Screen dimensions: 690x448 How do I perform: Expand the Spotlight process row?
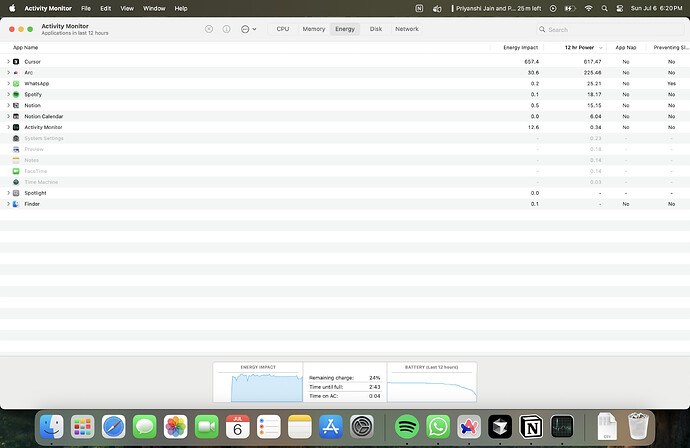point(8,193)
